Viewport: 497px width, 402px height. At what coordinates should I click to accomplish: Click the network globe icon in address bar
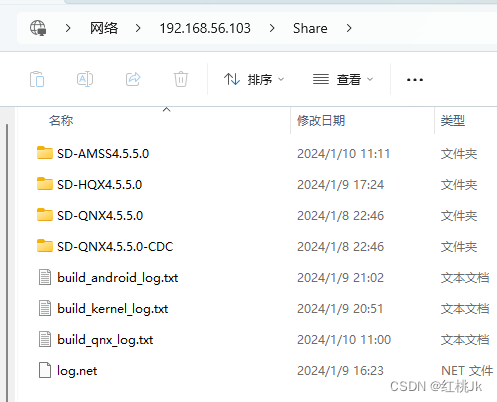point(38,28)
